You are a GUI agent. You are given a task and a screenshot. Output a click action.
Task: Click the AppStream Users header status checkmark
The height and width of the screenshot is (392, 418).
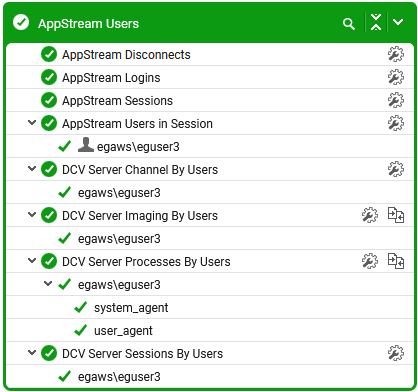coord(21,22)
